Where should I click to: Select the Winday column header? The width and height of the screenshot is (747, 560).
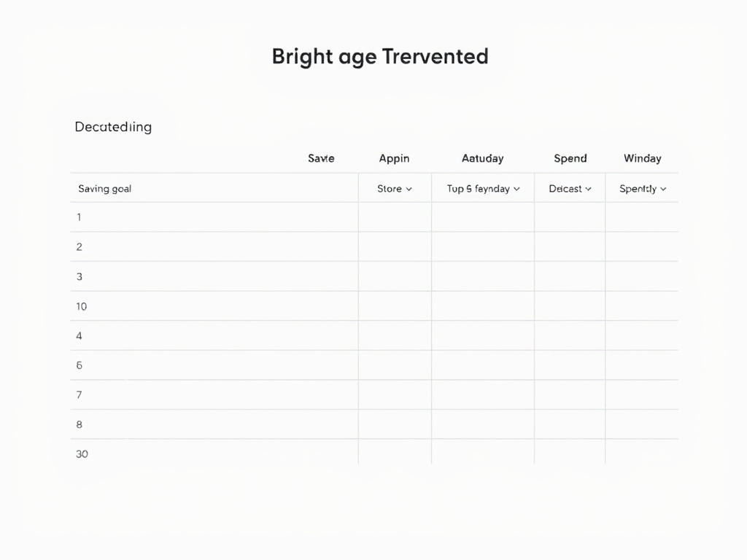[642, 158]
